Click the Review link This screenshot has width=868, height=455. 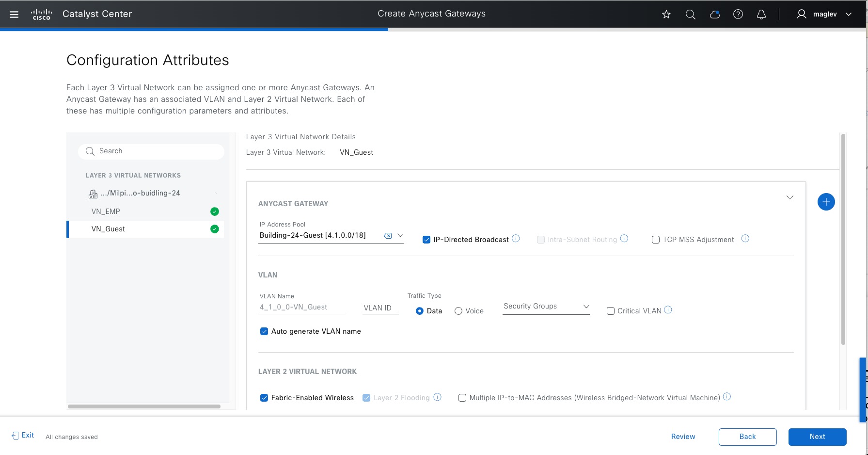click(683, 437)
